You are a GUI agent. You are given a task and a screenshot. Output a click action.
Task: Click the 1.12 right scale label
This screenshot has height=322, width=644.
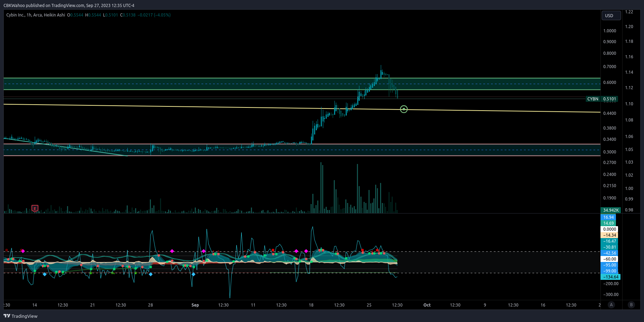click(x=629, y=88)
